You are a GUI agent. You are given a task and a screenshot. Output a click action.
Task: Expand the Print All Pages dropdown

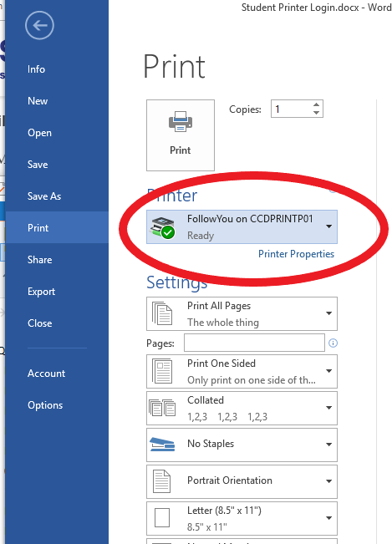(242, 313)
